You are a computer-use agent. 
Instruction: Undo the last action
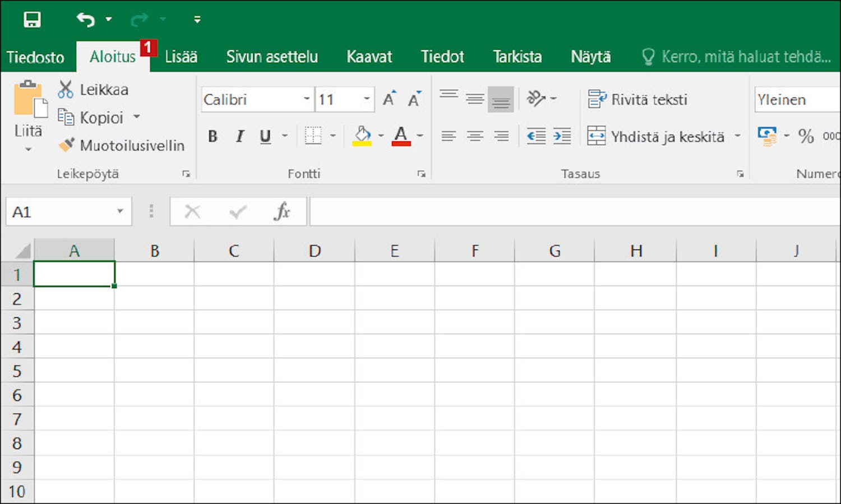tap(86, 20)
